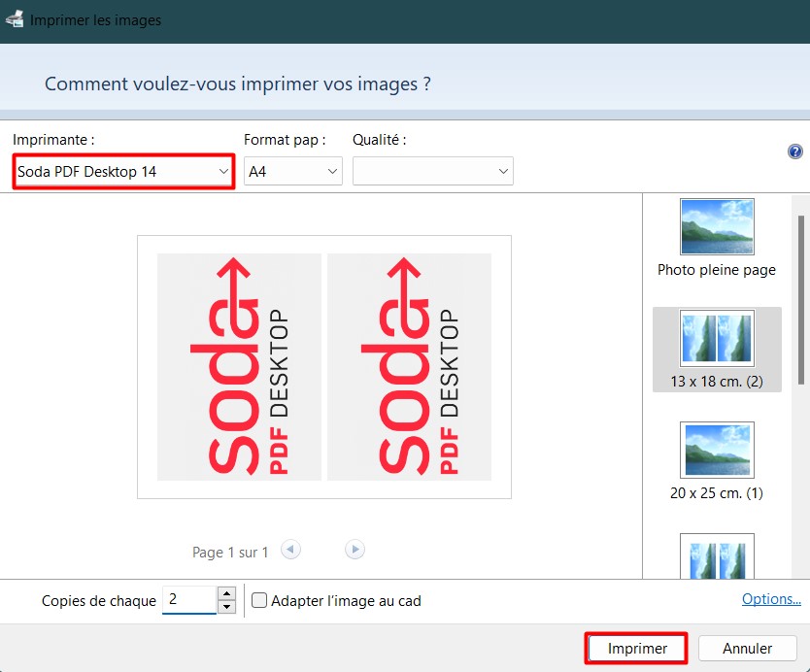This screenshot has height=672, width=810.
Task: Go to the previous preview page arrow
Action: (x=290, y=549)
